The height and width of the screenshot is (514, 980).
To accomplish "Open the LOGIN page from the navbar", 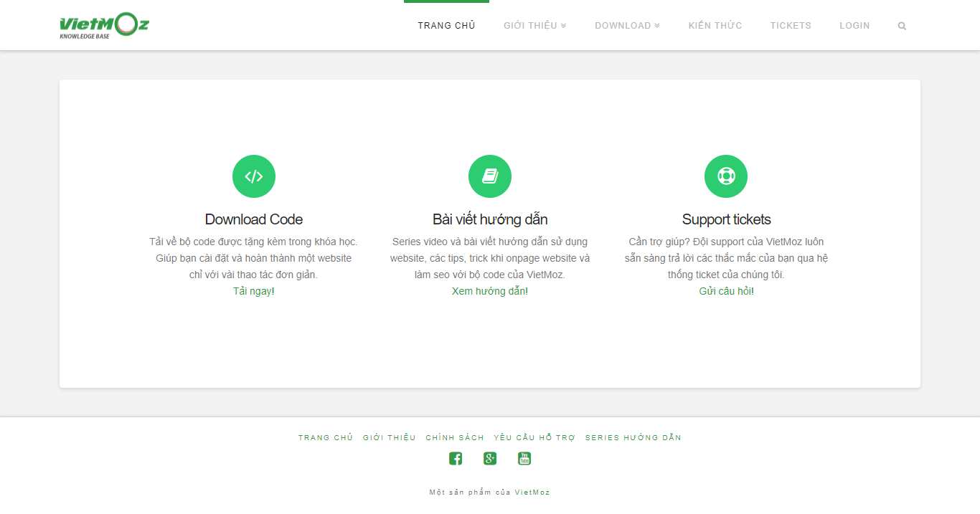I will [854, 25].
